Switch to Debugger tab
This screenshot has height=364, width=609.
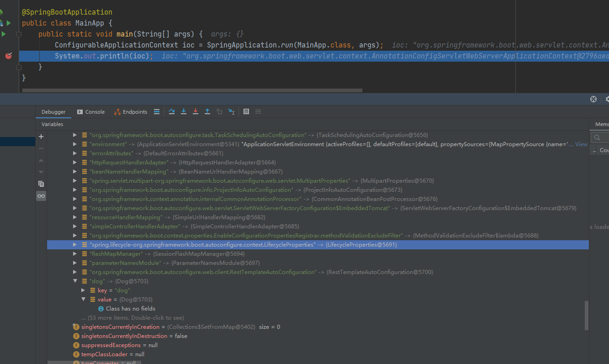pos(53,112)
